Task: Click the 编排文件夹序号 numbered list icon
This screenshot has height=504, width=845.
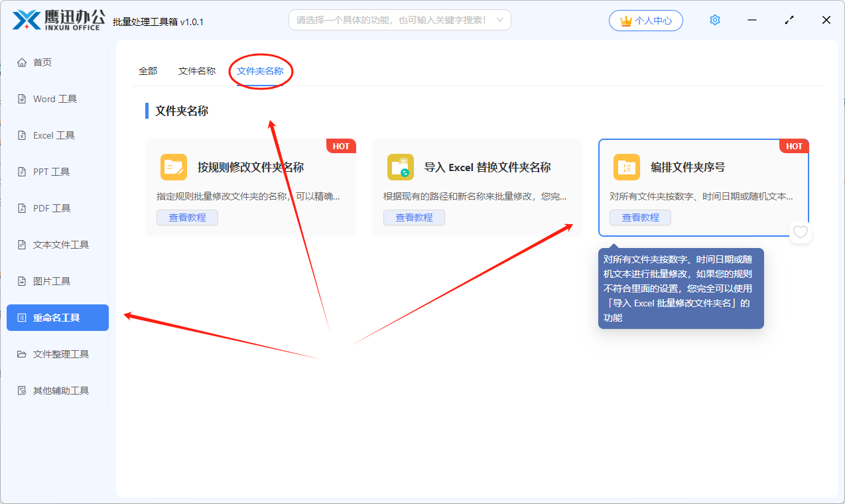Action: tap(627, 167)
